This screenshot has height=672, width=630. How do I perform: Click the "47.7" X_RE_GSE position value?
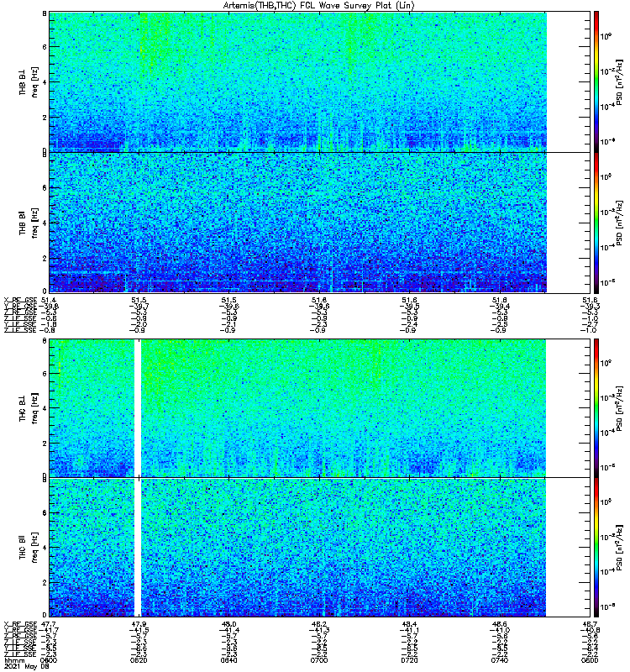click(x=49, y=624)
